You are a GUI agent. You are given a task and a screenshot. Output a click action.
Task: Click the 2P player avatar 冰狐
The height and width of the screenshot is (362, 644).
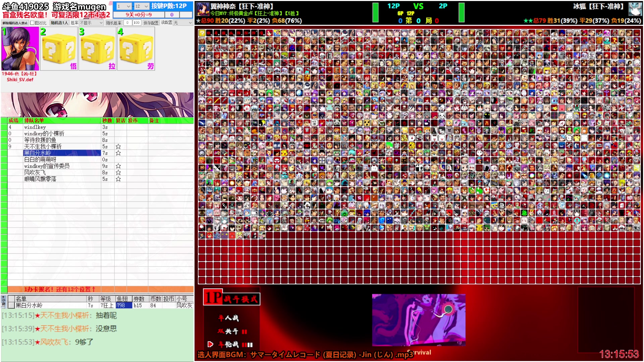click(635, 9)
